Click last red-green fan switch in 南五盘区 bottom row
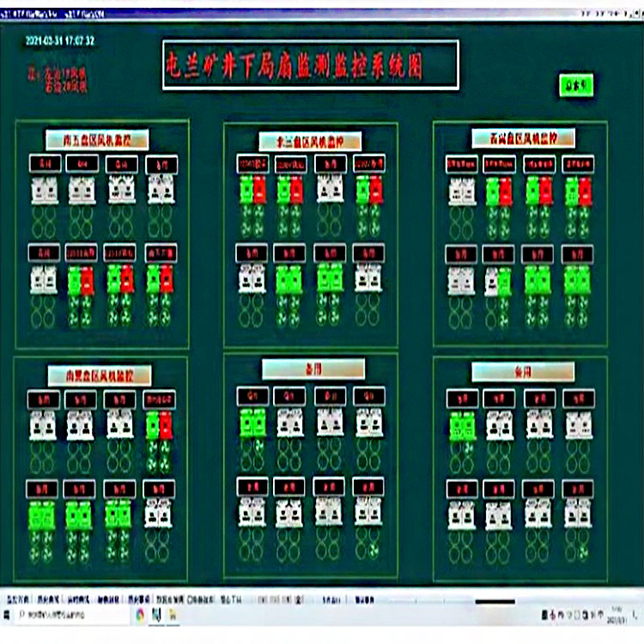Image resolution: width=644 pixels, height=644 pixels. click(160, 279)
